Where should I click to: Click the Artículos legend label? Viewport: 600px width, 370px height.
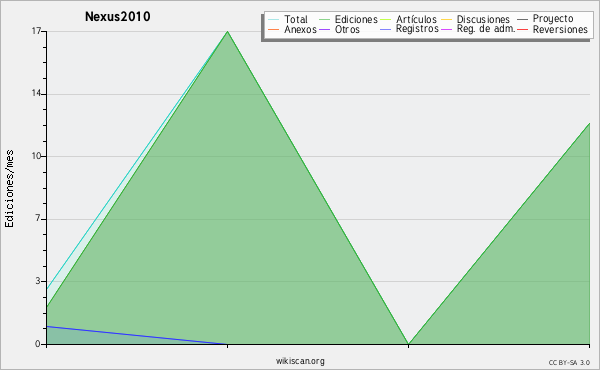coord(416,19)
